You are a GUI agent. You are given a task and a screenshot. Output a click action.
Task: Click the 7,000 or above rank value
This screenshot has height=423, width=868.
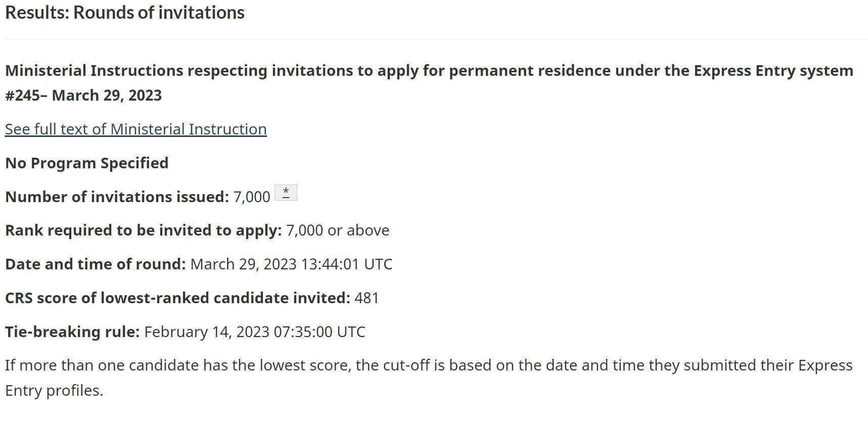coord(338,230)
